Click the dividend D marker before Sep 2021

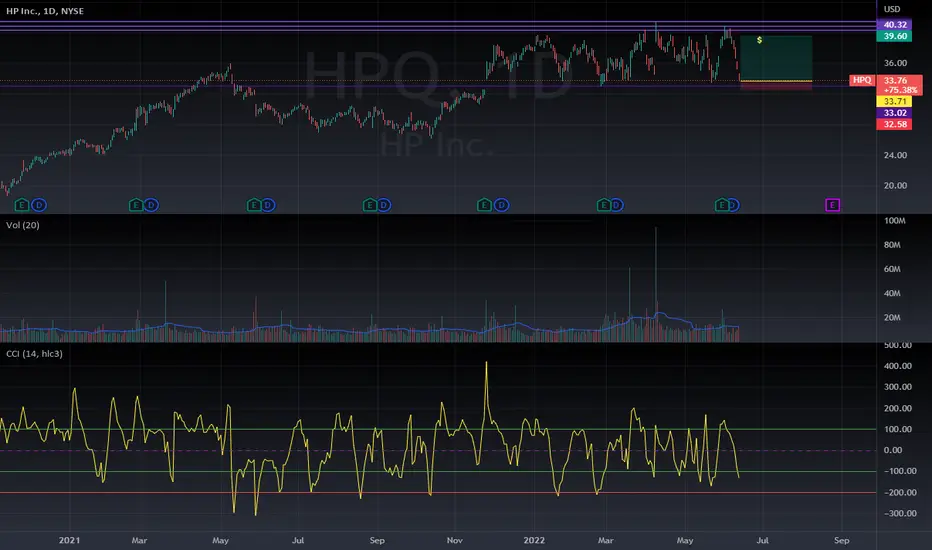click(384, 205)
